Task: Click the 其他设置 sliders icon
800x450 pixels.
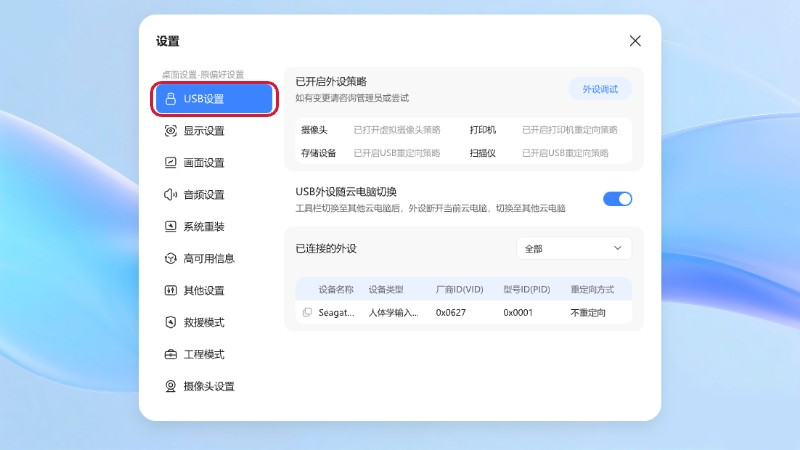Action: point(170,291)
